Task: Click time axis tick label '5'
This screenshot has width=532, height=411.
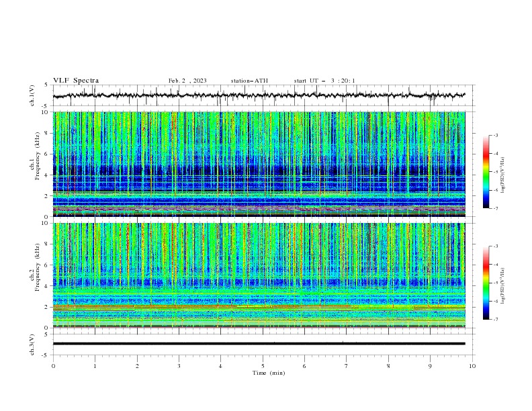Action: 263,366
